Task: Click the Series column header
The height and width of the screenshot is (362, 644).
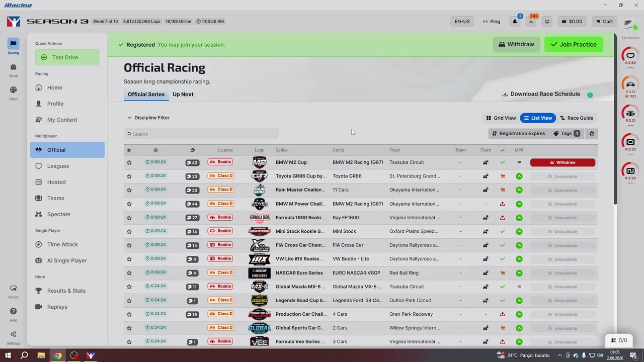Action: tap(281, 150)
